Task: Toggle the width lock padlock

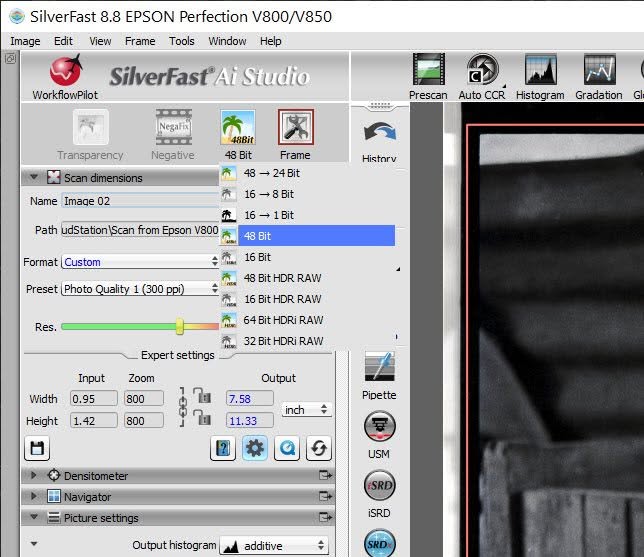Action: (202, 395)
